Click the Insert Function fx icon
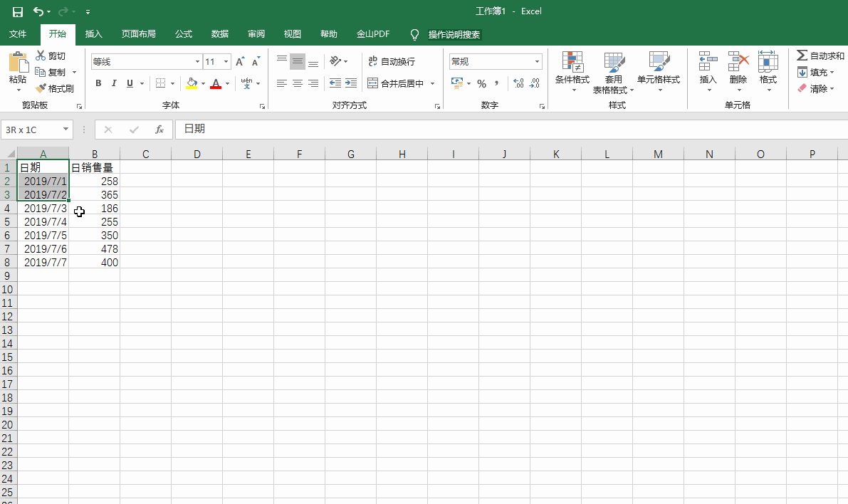 tap(159, 130)
